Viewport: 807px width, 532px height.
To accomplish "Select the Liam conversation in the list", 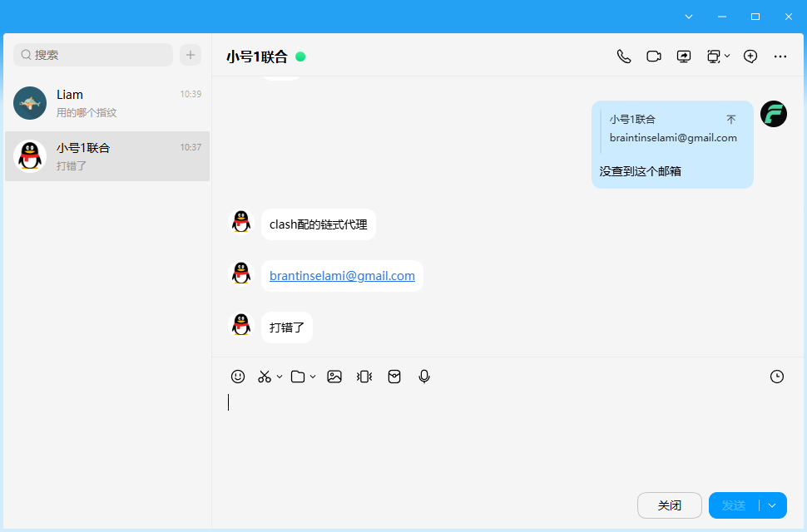I will [x=107, y=103].
